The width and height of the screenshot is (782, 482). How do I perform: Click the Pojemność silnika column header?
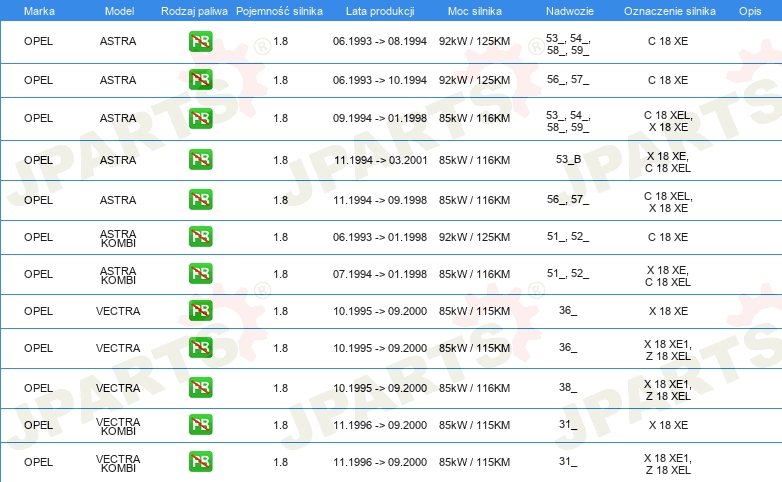coord(279,11)
